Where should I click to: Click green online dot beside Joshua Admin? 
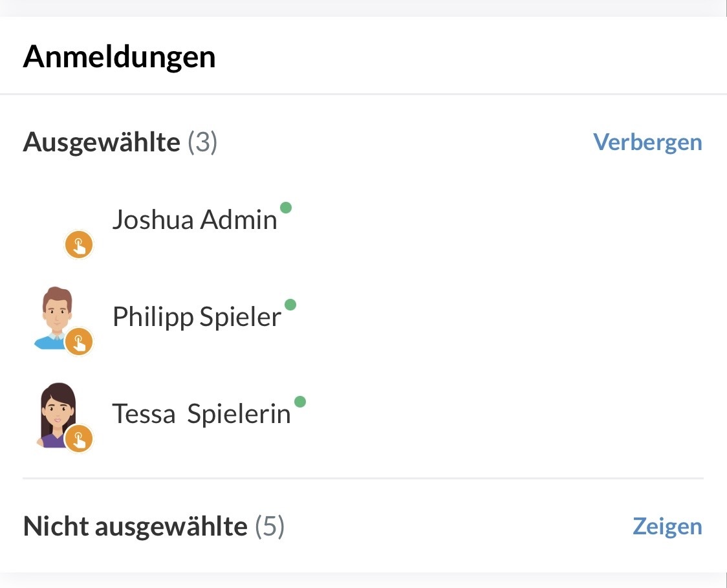click(286, 208)
